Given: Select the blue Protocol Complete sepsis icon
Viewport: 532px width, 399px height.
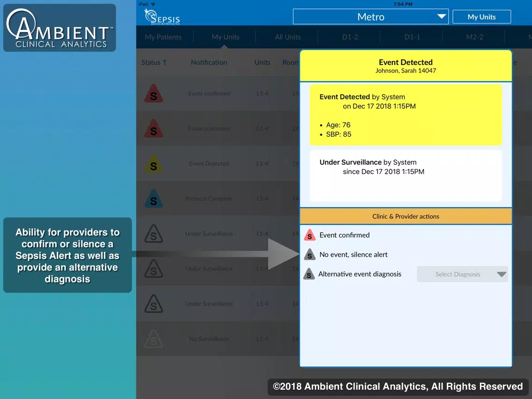Looking at the screenshot, I should (x=154, y=199).
